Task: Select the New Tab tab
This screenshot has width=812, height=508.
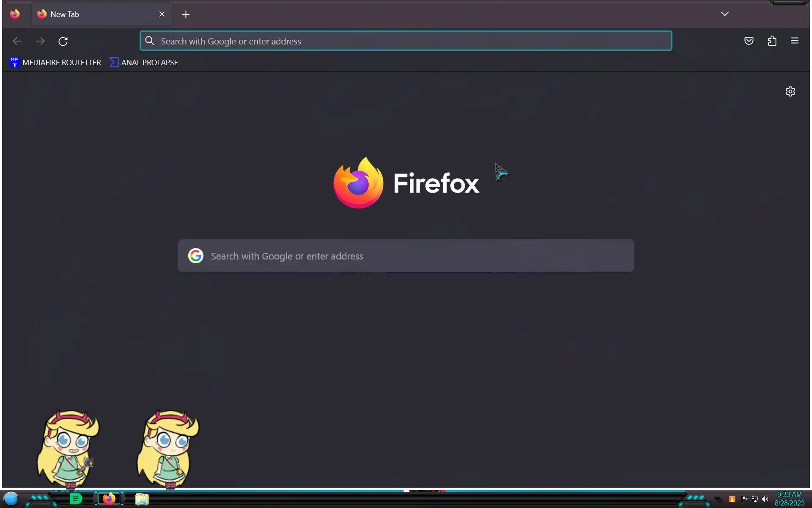Action: [x=93, y=14]
